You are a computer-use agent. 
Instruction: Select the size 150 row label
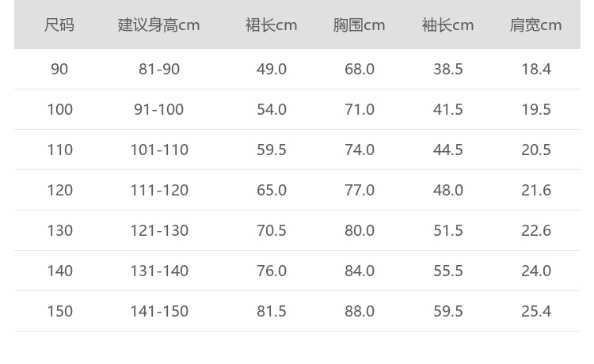pos(59,311)
